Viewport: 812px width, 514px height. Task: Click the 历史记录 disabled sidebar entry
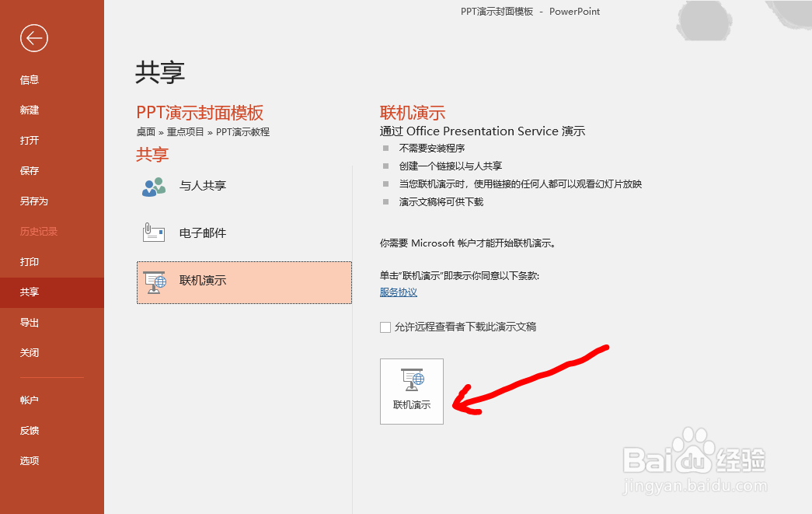(39, 232)
